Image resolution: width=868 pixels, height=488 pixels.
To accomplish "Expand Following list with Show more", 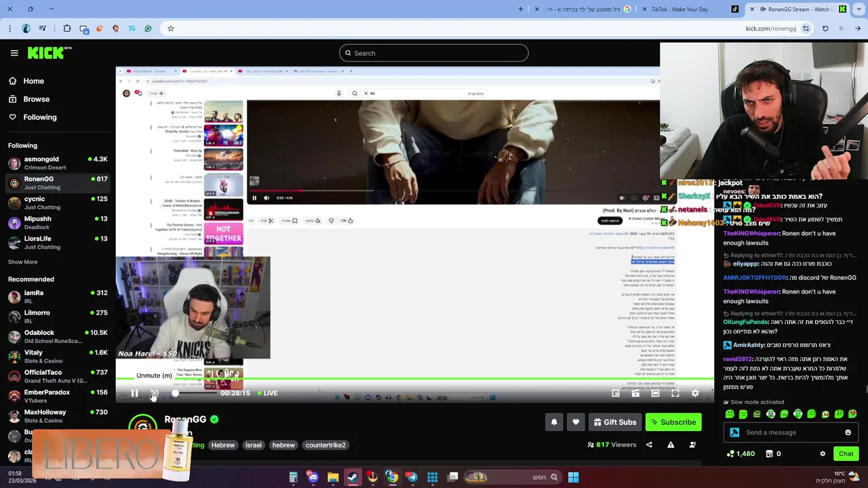I will tap(22, 262).
